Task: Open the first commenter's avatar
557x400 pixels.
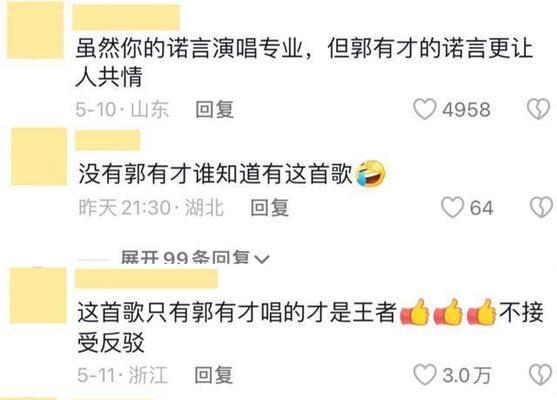Action: click(x=36, y=30)
